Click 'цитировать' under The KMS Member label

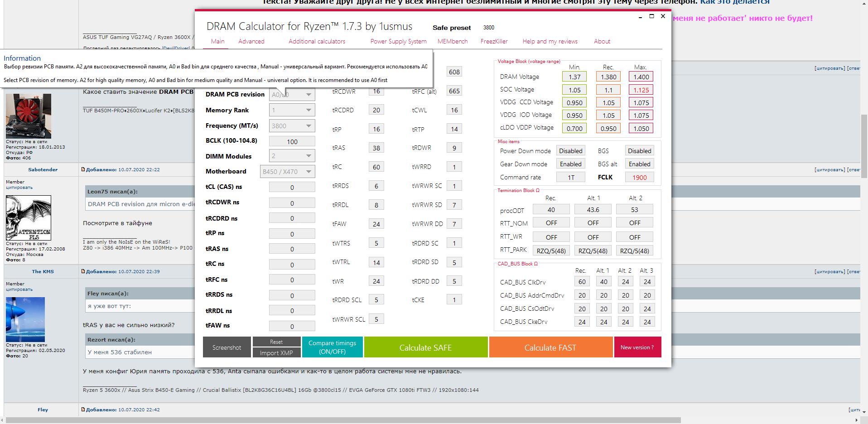(x=19, y=289)
